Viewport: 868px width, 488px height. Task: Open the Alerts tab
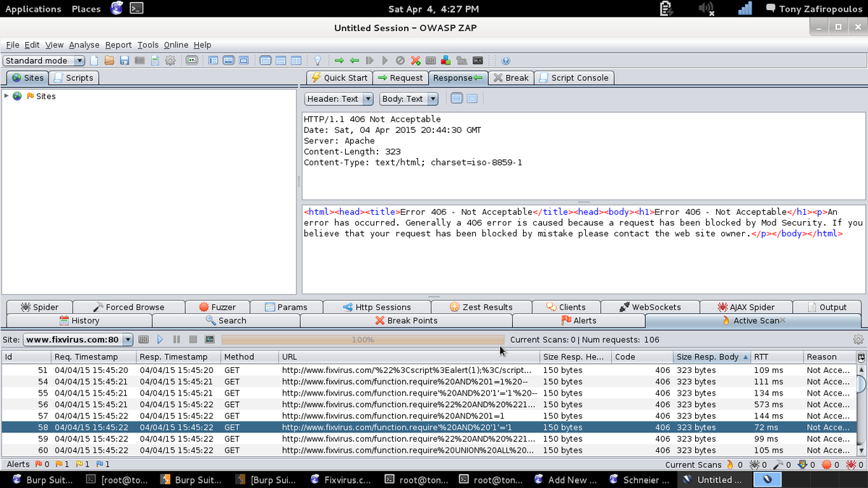pyautogui.click(x=579, y=320)
